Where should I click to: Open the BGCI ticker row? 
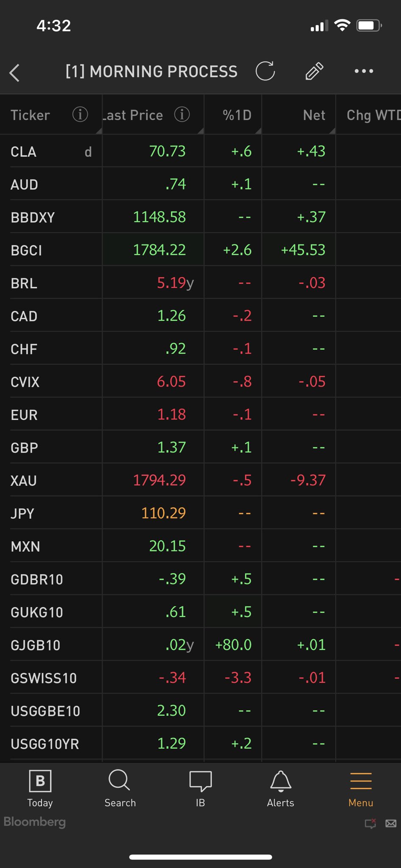(x=26, y=250)
